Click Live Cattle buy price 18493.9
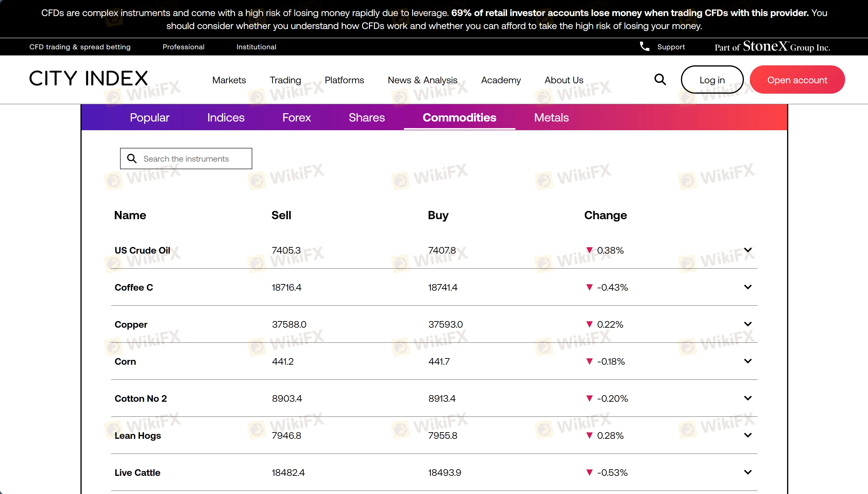Viewport: 868px width, 494px height. pos(444,473)
